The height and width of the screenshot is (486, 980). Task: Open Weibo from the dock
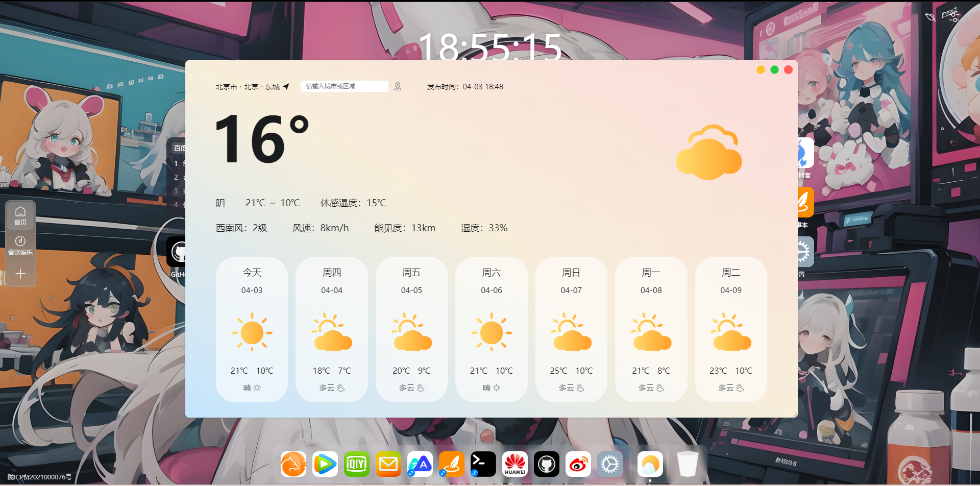(x=578, y=464)
